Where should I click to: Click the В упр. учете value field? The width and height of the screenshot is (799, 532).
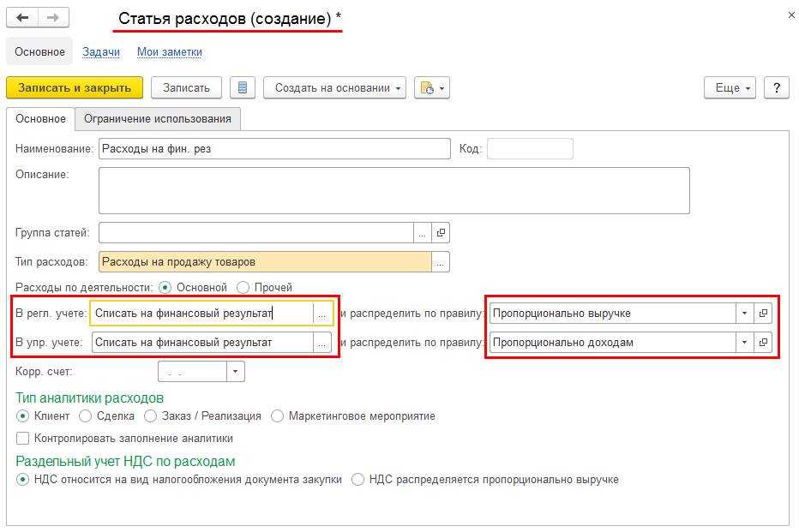tap(202, 342)
